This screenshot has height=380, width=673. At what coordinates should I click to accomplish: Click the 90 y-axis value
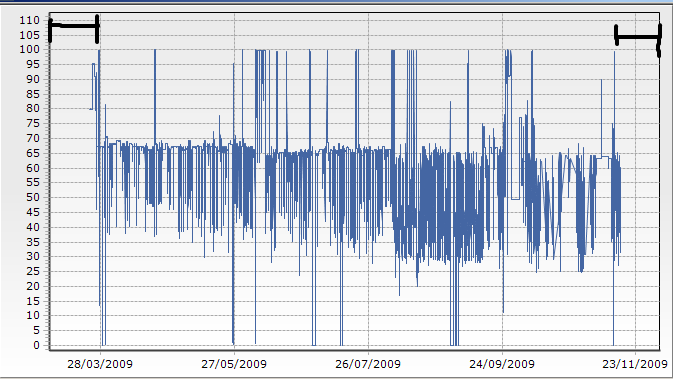(33, 79)
